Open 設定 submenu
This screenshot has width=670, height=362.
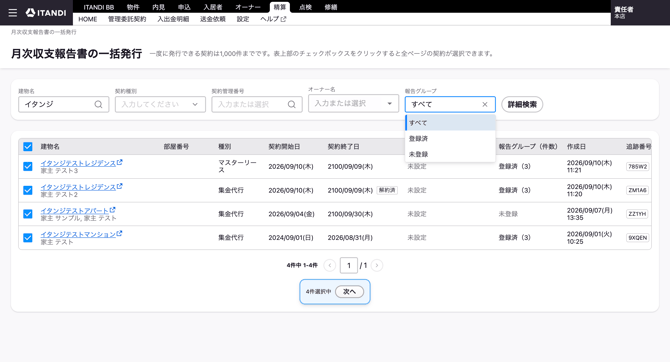243,19
